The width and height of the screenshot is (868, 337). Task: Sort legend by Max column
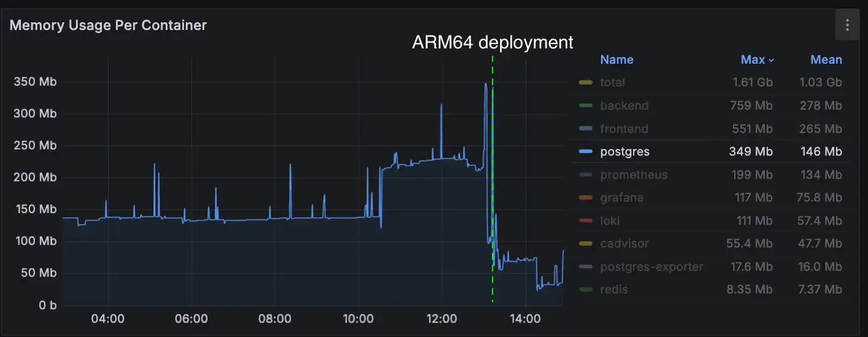(x=753, y=59)
